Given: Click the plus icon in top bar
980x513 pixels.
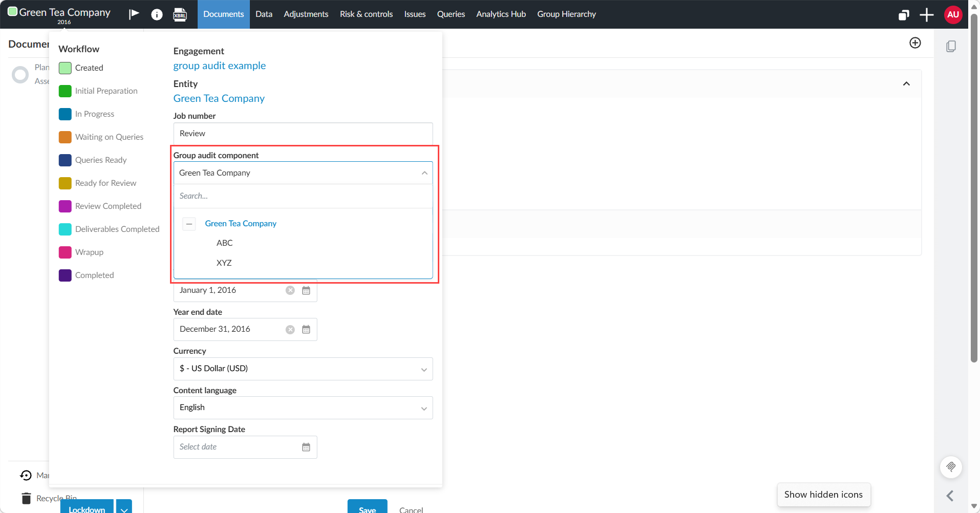Looking at the screenshot, I should pos(927,15).
